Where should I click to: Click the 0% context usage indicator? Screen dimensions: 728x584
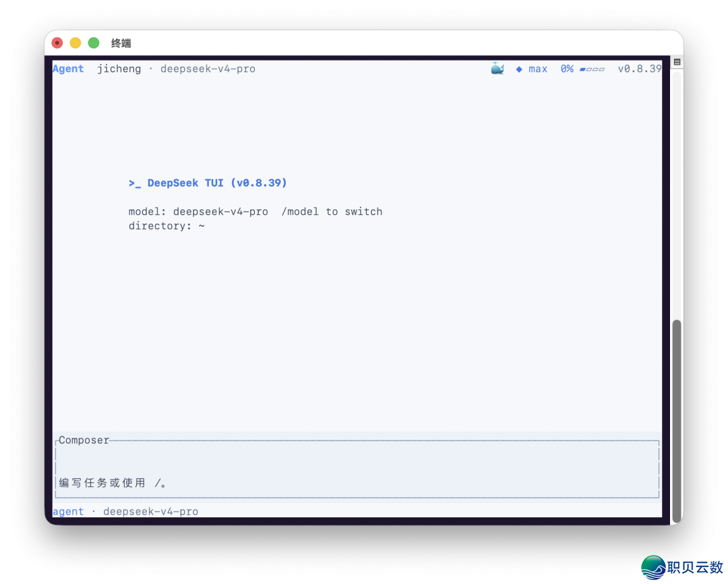567,69
